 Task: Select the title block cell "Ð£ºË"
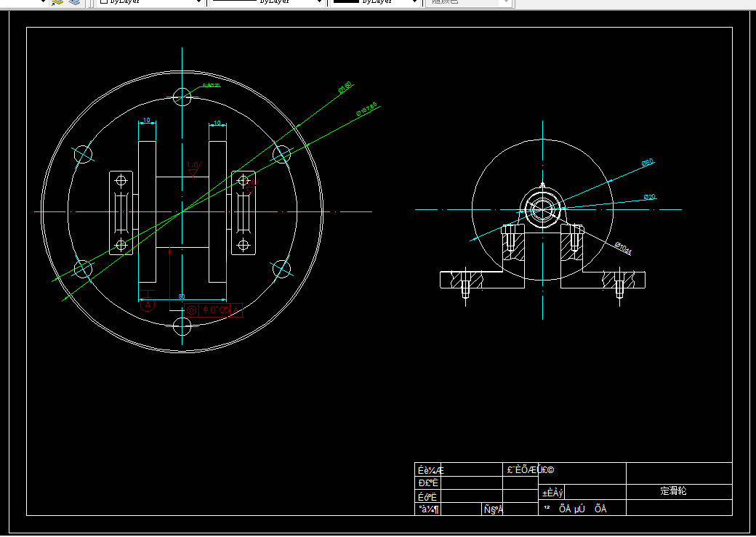pyautogui.click(x=428, y=483)
